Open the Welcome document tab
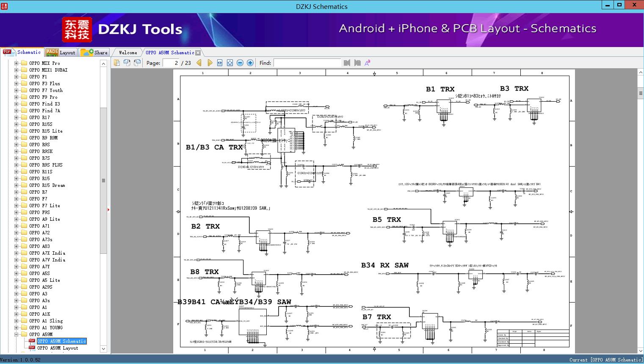 127,53
